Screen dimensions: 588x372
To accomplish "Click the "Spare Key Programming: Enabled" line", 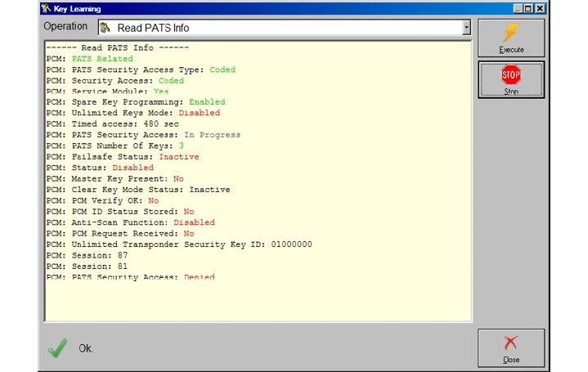I will click(135, 102).
